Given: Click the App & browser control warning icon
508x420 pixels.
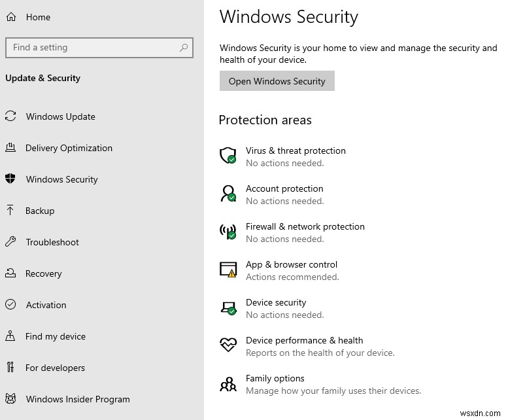Looking at the screenshot, I should click(x=228, y=270).
